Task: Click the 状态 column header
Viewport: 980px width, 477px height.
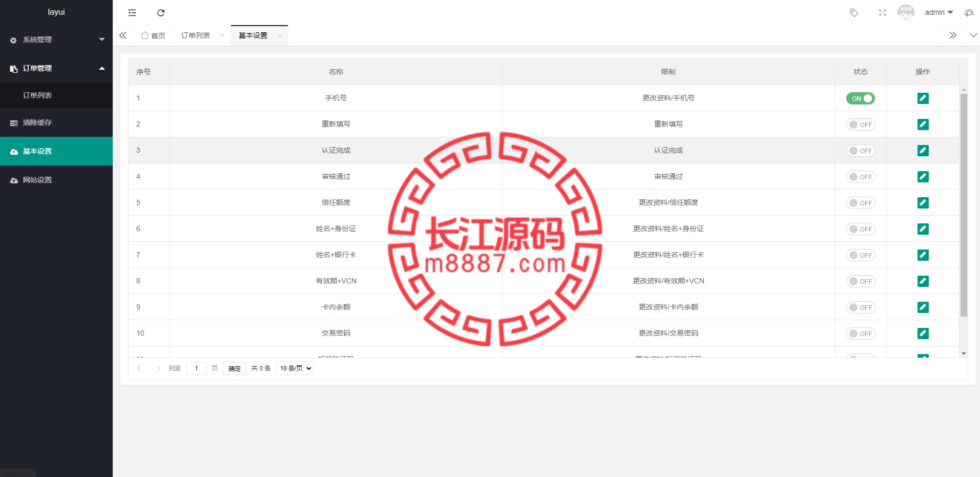Action: point(861,72)
